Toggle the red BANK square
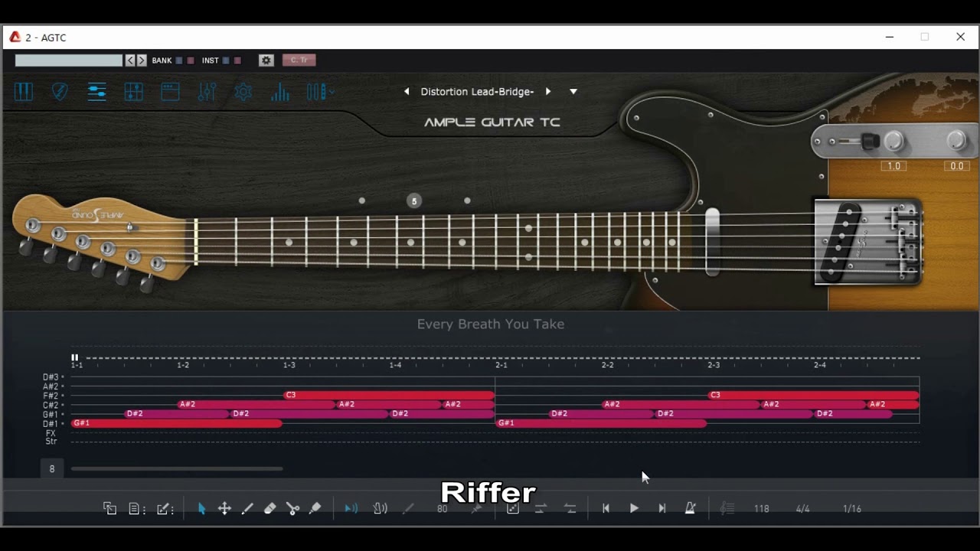The image size is (980, 551). pyautogui.click(x=191, y=60)
